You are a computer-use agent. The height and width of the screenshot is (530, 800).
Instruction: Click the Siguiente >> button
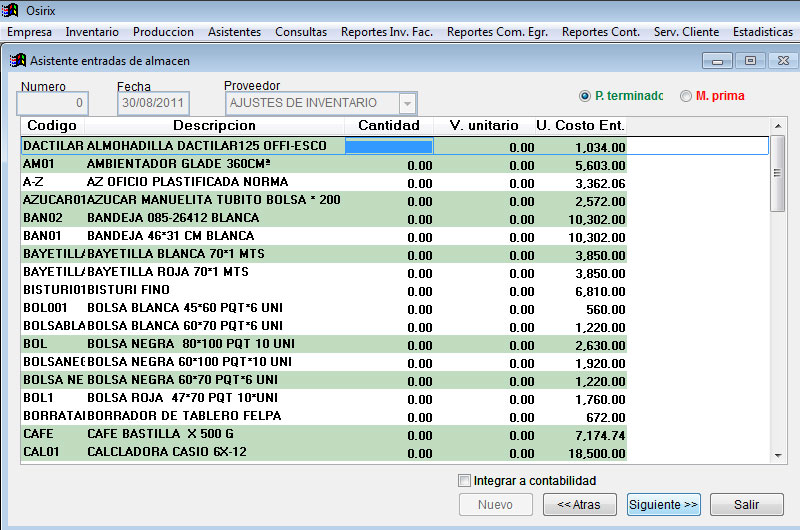[663, 504]
